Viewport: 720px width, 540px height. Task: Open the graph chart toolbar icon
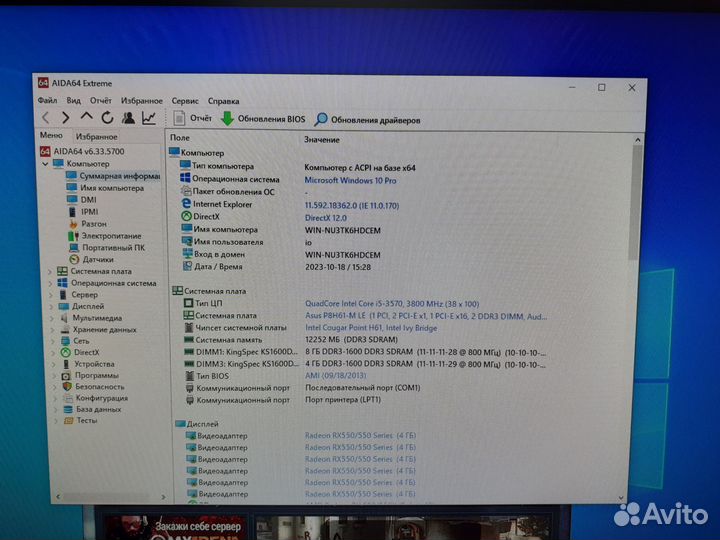pos(149,118)
